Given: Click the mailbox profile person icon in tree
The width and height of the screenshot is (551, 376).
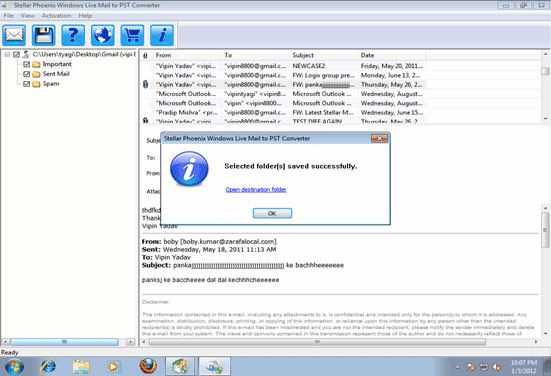Looking at the screenshot, I should (x=26, y=54).
